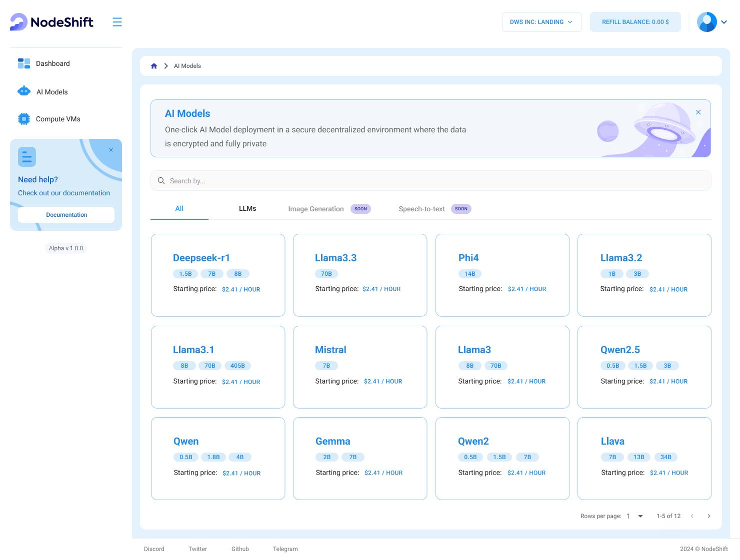740x560 pixels.
Task: Select the 405B tag on Llama3.1
Action: pyautogui.click(x=237, y=366)
